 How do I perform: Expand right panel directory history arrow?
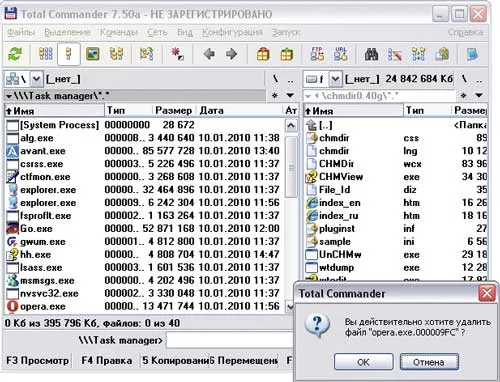click(x=479, y=96)
